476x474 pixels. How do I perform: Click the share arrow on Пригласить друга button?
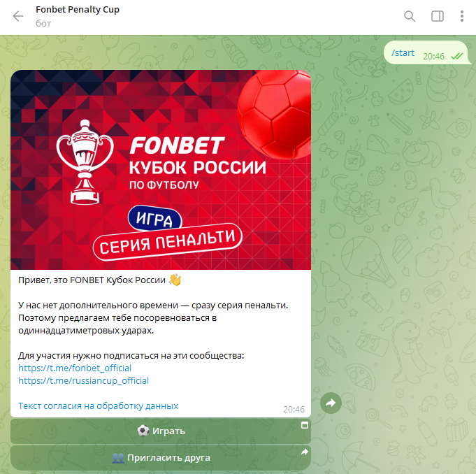point(305,452)
